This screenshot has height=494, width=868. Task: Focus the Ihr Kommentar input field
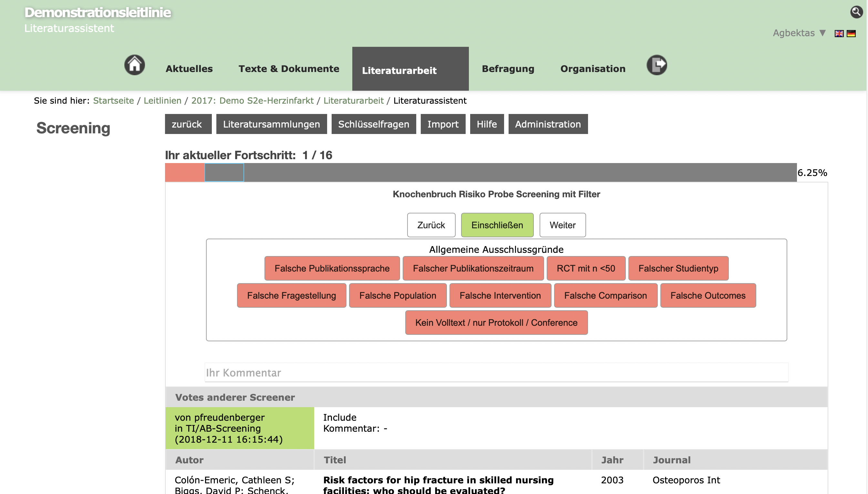pyautogui.click(x=496, y=373)
